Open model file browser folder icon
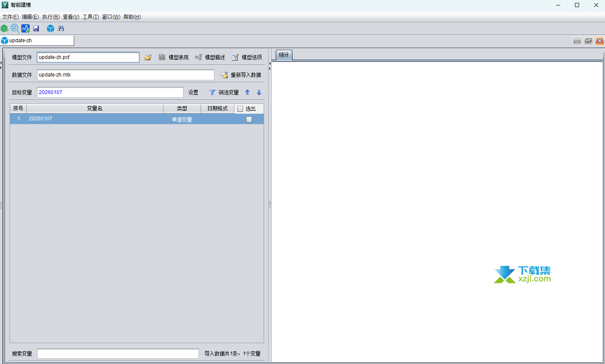This screenshot has height=364, width=605. point(147,57)
